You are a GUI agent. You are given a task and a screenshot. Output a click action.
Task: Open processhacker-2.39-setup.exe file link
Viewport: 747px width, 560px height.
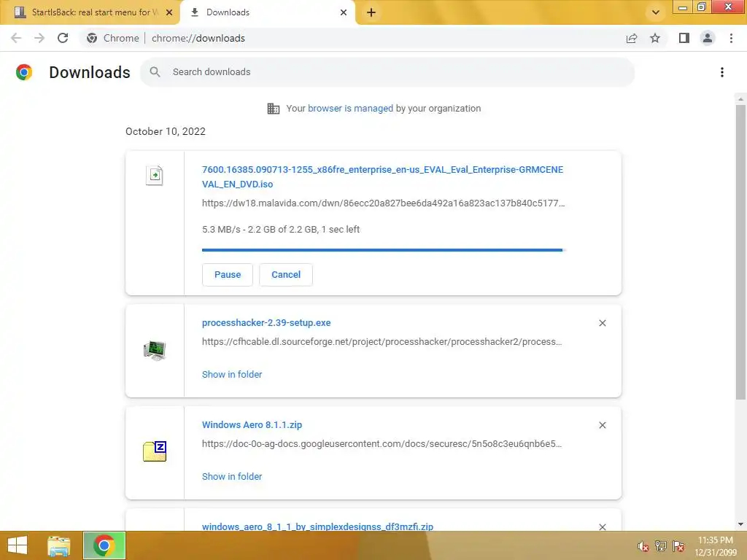click(266, 323)
